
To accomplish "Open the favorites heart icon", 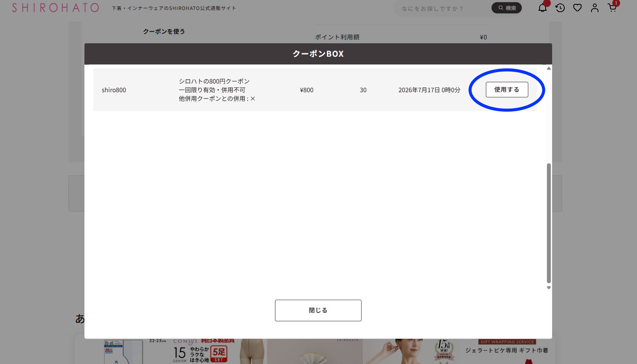I will pyautogui.click(x=577, y=8).
